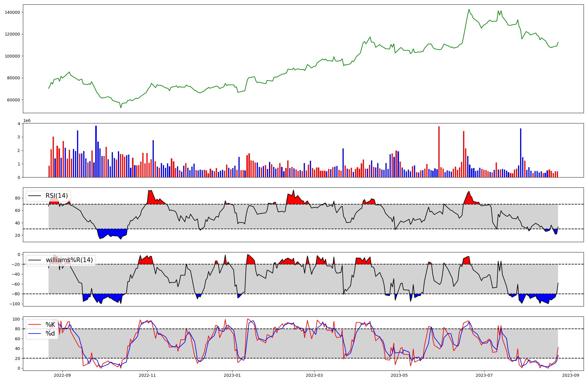Click the 2023-01 date tick label
This screenshot has height=382, width=588.
(232, 375)
